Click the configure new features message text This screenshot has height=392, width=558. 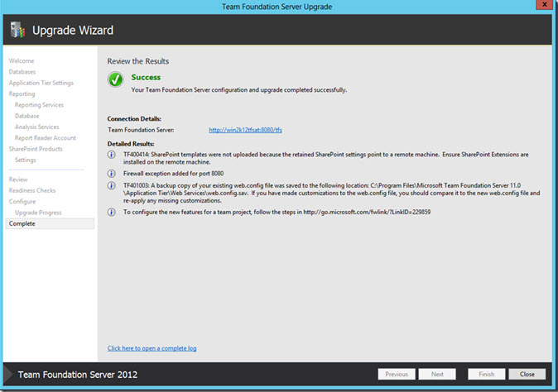click(x=277, y=213)
